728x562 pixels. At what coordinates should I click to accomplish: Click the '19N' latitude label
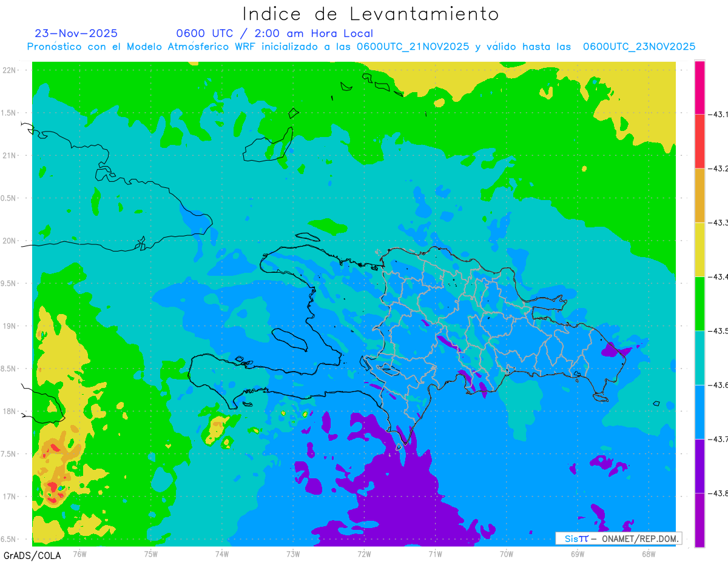pyautogui.click(x=10, y=326)
